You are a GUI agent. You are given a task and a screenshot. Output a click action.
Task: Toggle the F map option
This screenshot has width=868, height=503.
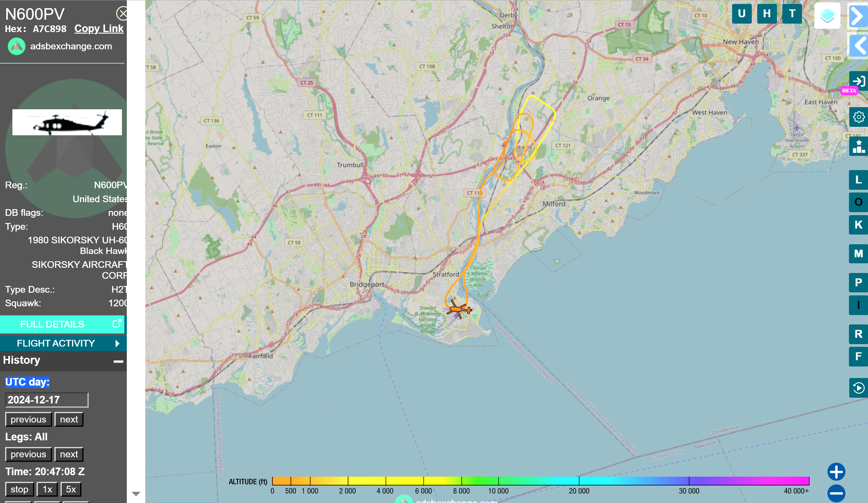[858, 357]
